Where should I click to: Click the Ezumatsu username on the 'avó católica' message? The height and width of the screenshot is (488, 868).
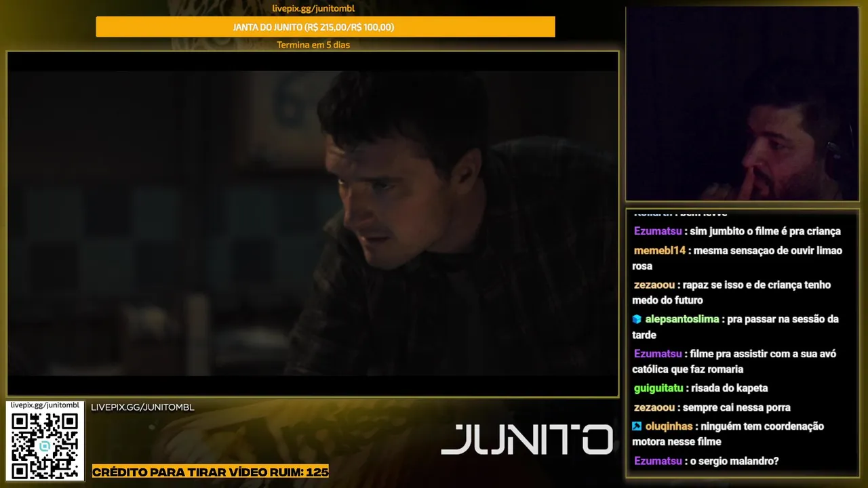pyautogui.click(x=658, y=354)
